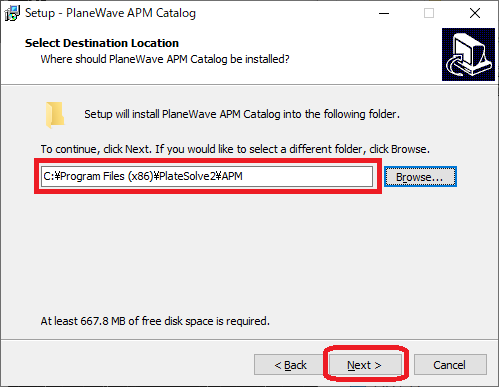Viewport: 499px width, 387px height.
Task: Click into the destination folder path field
Action: click(207, 176)
